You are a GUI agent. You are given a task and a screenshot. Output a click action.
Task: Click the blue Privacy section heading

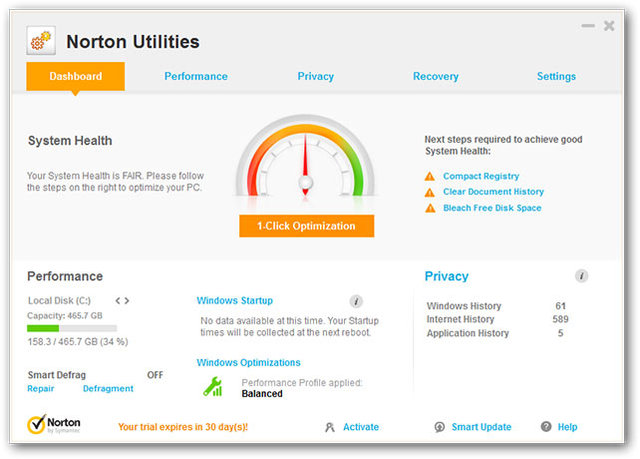tap(447, 276)
